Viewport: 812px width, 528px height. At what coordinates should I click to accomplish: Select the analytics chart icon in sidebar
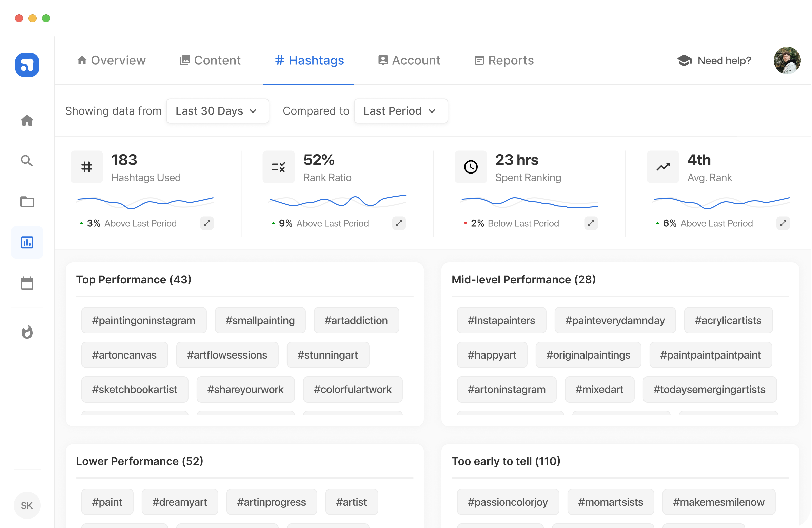coord(27,243)
